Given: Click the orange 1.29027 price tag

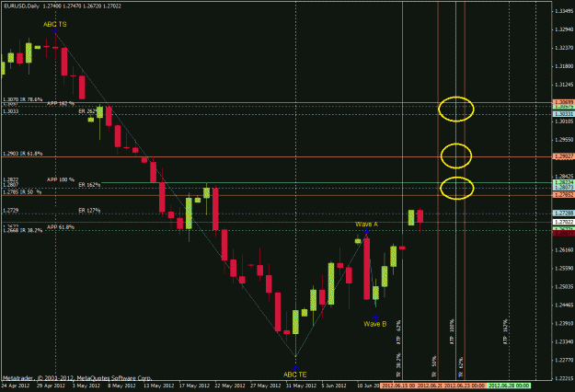Looking at the screenshot, I should pos(563,156).
